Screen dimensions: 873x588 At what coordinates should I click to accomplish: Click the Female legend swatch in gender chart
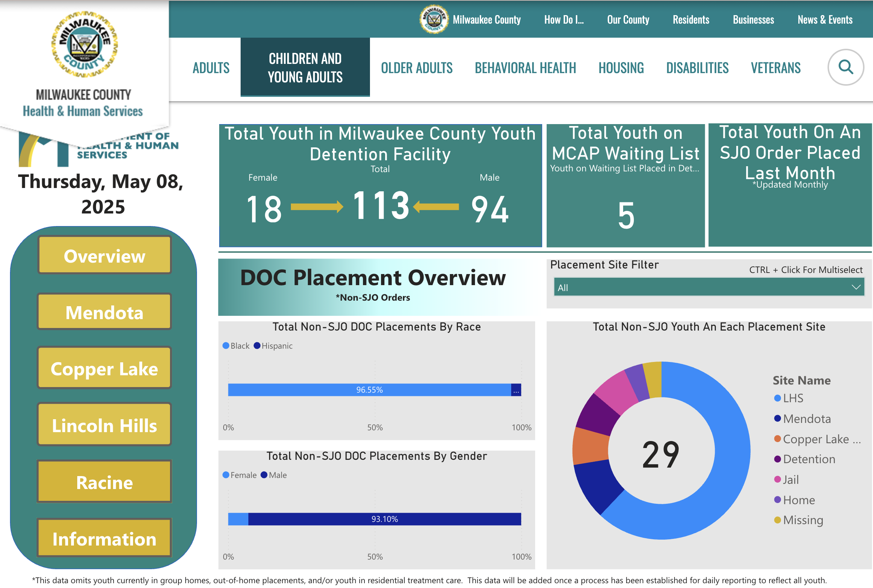click(x=226, y=475)
